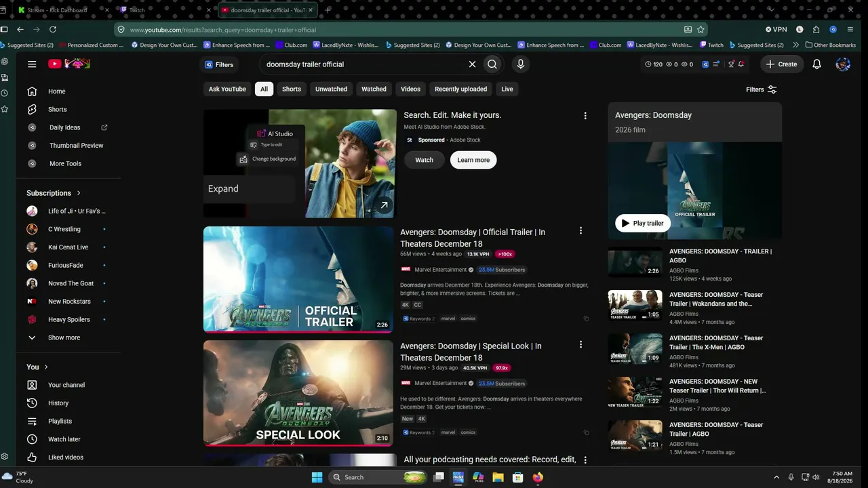The width and height of the screenshot is (868, 488).
Task: Toggle the browser VPN button
Action: (x=776, y=30)
